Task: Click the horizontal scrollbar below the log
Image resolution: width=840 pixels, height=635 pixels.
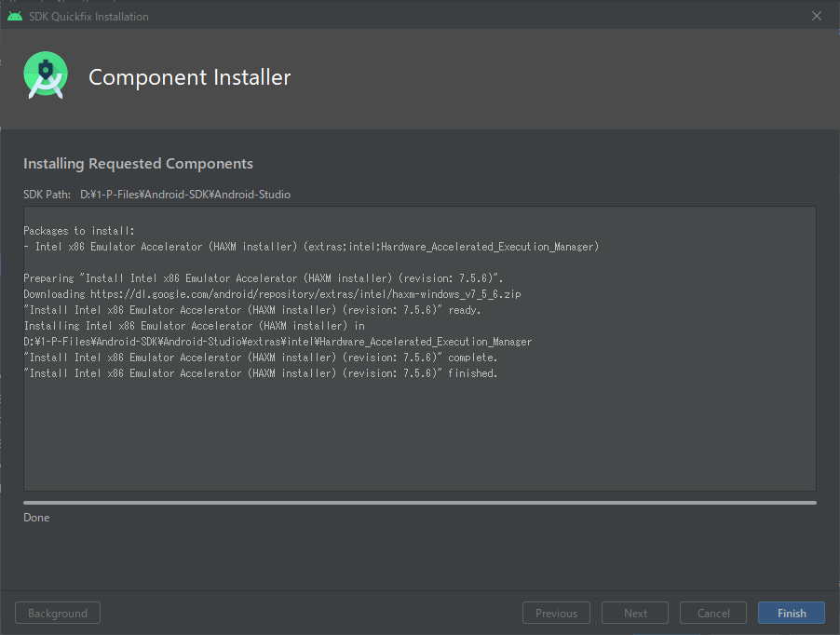Action: (x=417, y=502)
